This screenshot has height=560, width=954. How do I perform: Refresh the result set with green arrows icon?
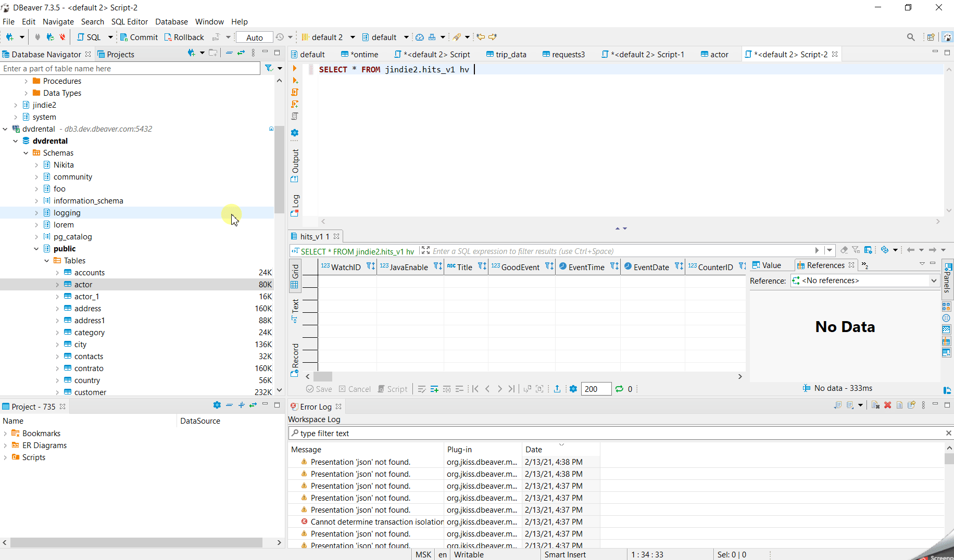pyautogui.click(x=620, y=389)
